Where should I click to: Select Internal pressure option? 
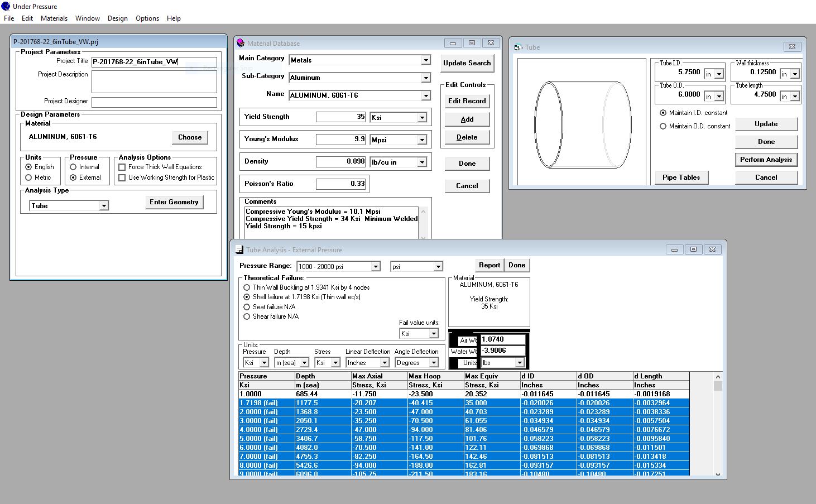[73, 167]
